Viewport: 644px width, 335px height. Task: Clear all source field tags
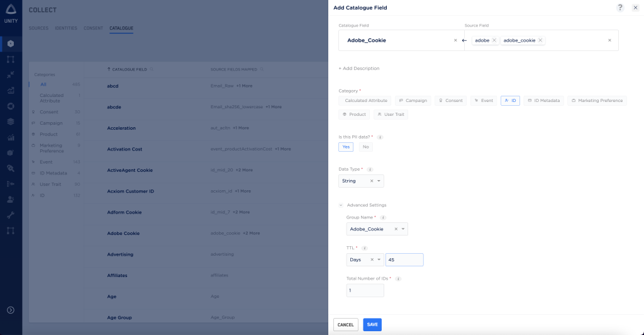609,40
